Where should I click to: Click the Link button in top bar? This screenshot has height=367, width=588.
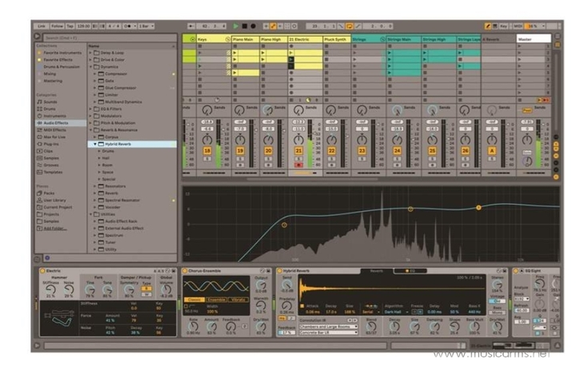(x=41, y=26)
